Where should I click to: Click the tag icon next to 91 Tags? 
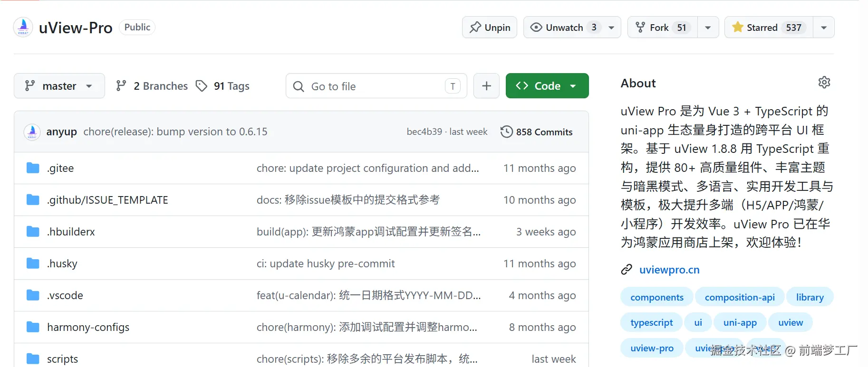[202, 86]
